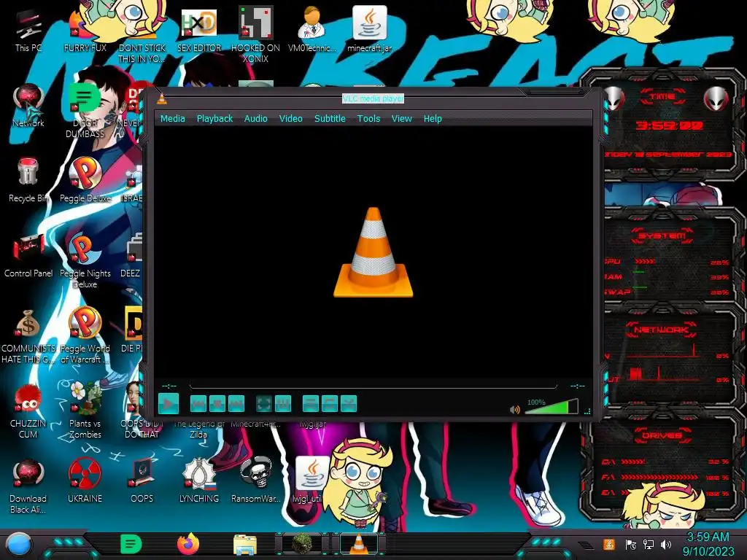Show extended settings in VLC
This screenshot has height=560, width=747.
(x=283, y=404)
